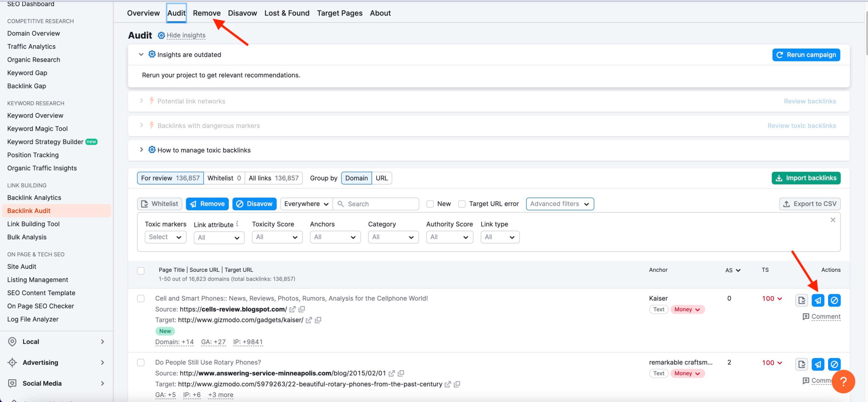
Task: Close the advanced filters panel
Action: click(x=833, y=220)
